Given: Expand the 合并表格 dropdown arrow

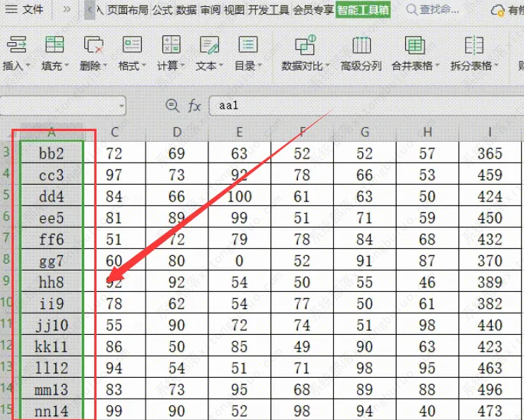Looking at the screenshot, I should point(437,66).
